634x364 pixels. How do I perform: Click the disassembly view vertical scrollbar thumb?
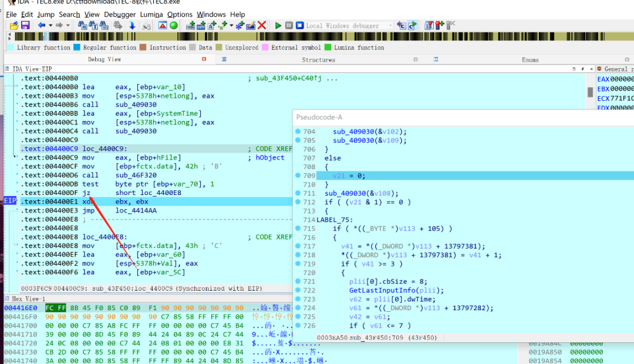click(590, 92)
